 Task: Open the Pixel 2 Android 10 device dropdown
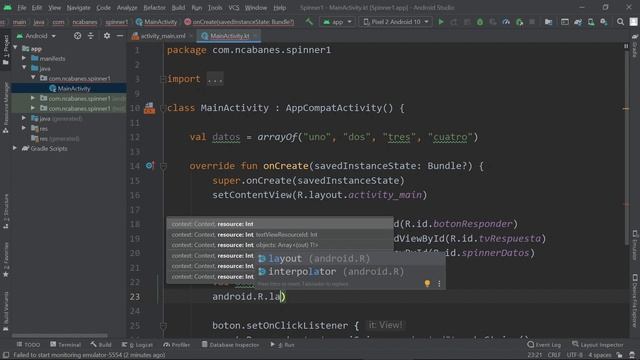[396, 22]
